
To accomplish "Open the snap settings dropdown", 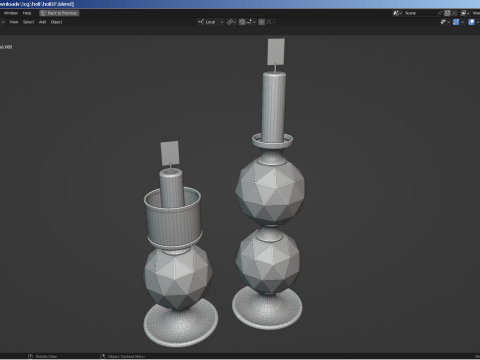I will pos(251,22).
